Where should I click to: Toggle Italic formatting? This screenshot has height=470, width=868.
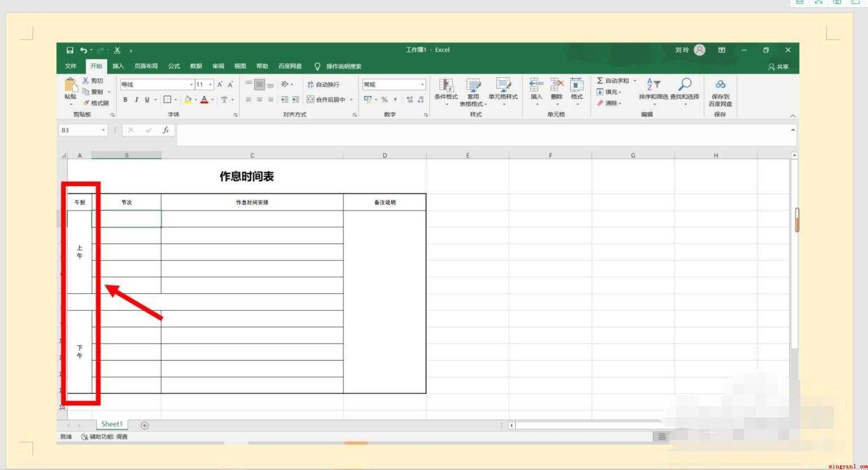pyautogui.click(x=136, y=99)
